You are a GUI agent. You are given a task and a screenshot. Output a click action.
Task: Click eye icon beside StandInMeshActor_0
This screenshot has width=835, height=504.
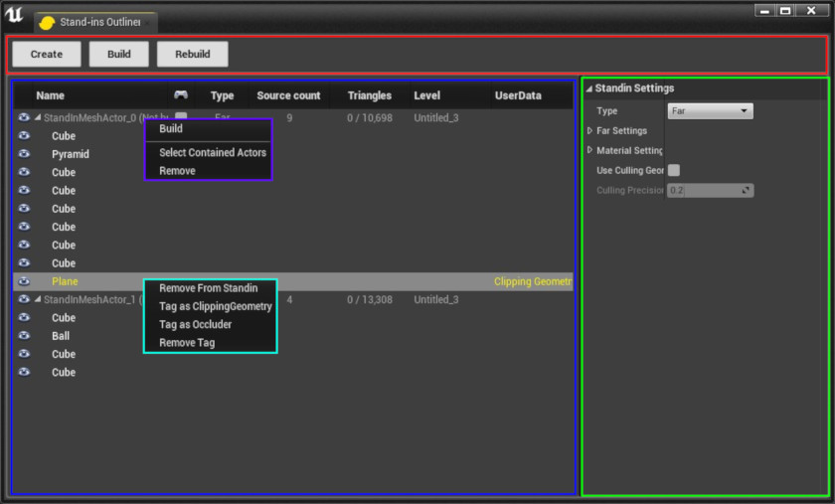pos(24,117)
